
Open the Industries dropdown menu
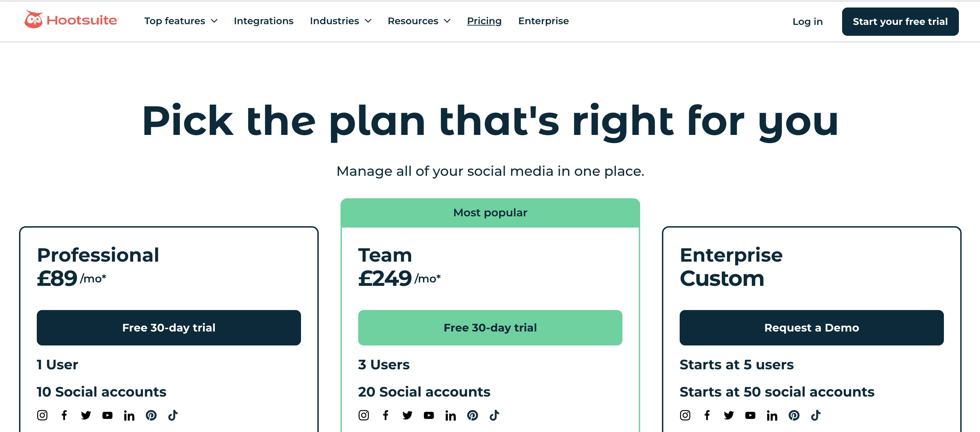340,21
